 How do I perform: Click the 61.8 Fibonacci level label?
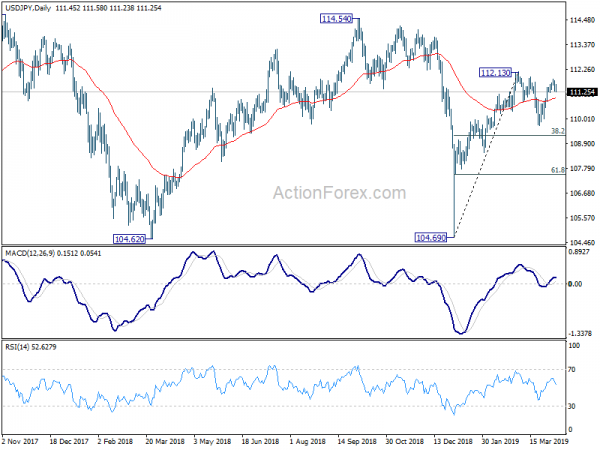click(x=558, y=170)
